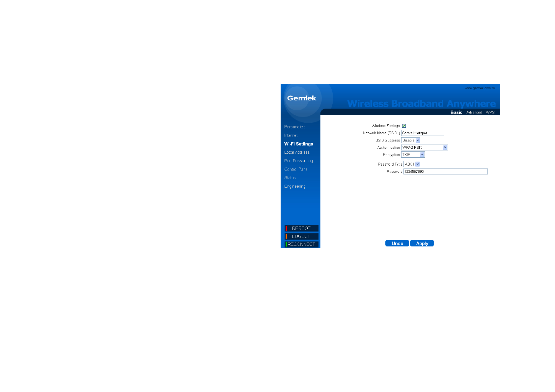Switch to the Basic tab
The height and width of the screenshot is (392, 555).
click(x=456, y=112)
